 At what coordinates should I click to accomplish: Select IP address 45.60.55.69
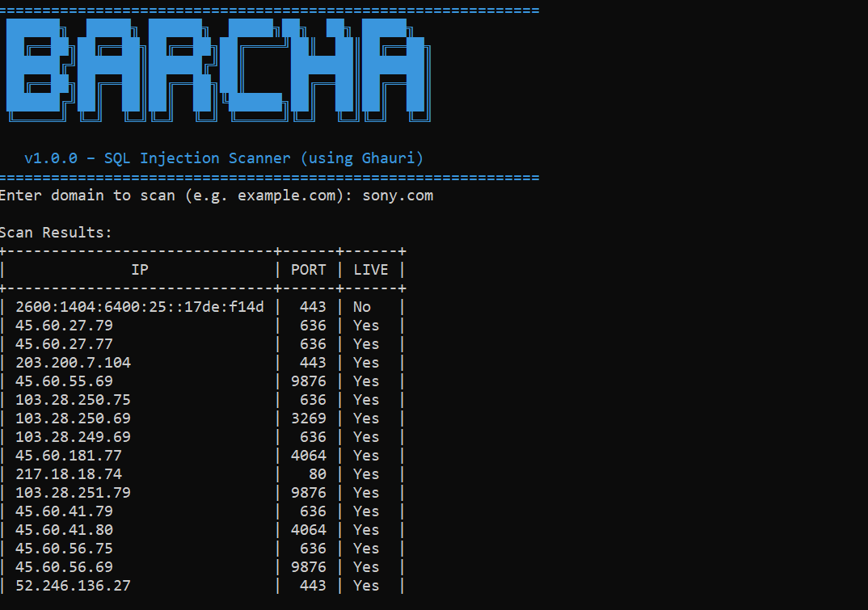64,381
